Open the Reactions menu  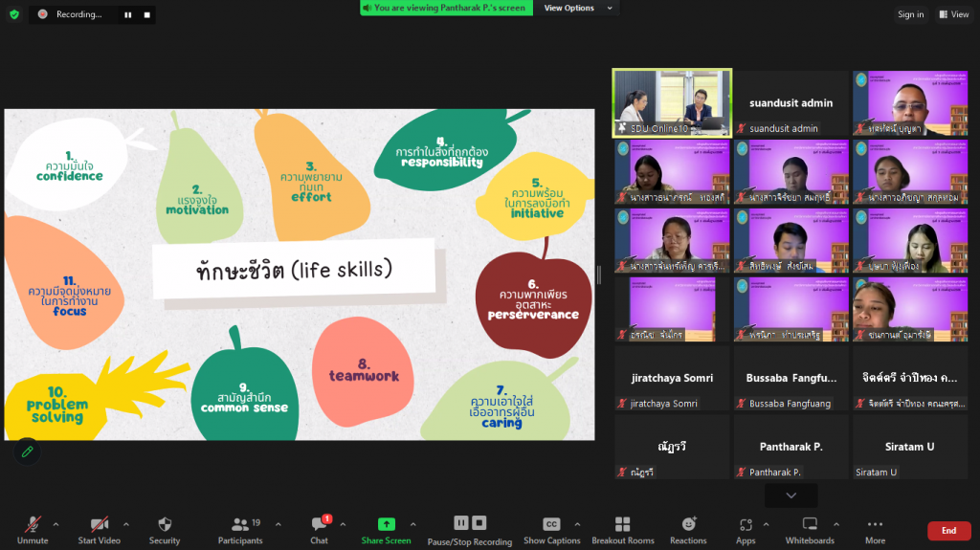[688, 529]
